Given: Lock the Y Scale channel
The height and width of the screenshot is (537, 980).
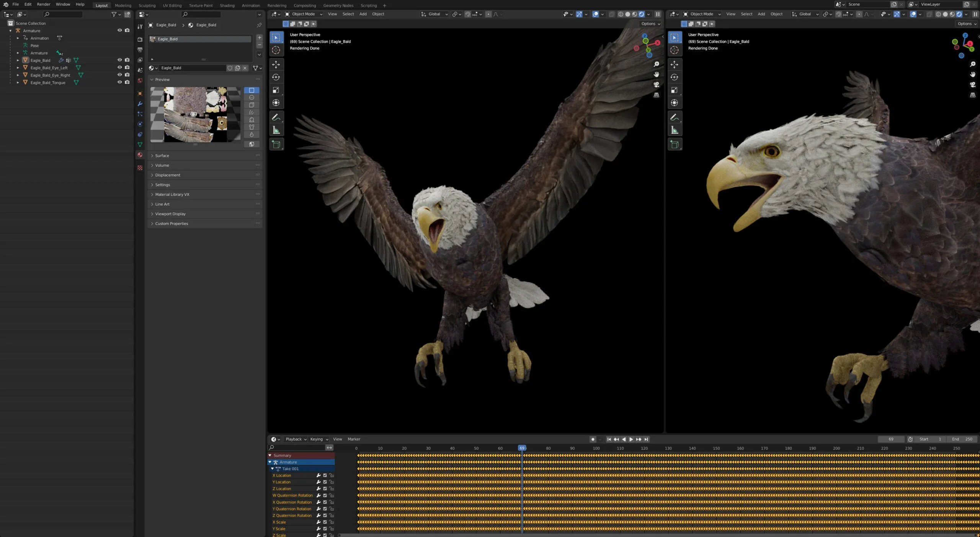Looking at the screenshot, I should pyautogui.click(x=332, y=529).
